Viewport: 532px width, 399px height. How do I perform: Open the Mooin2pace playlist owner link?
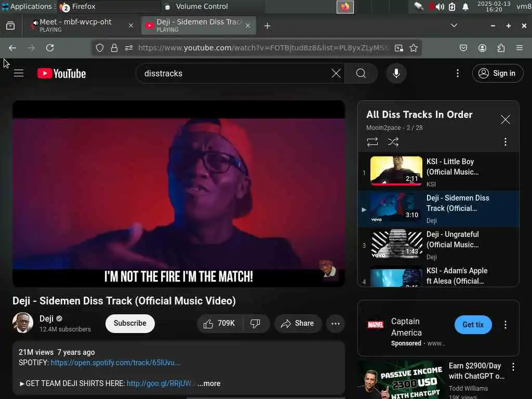pyautogui.click(x=383, y=128)
